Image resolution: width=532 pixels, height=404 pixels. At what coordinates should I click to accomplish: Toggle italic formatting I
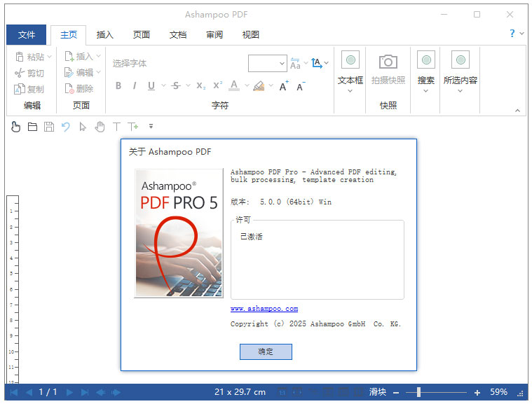click(x=135, y=85)
